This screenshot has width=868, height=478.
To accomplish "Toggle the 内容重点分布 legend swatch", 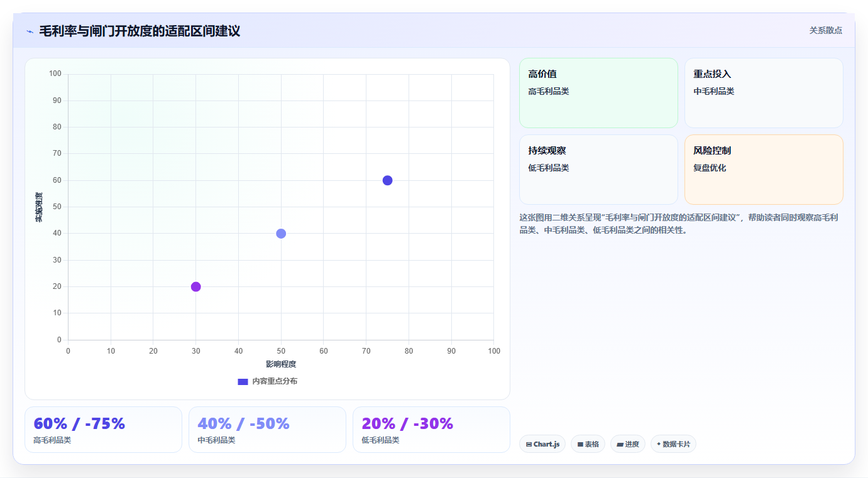I will (x=243, y=381).
